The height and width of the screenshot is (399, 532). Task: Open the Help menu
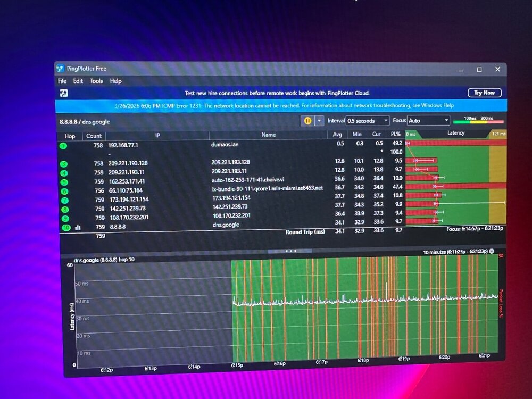pos(115,81)
